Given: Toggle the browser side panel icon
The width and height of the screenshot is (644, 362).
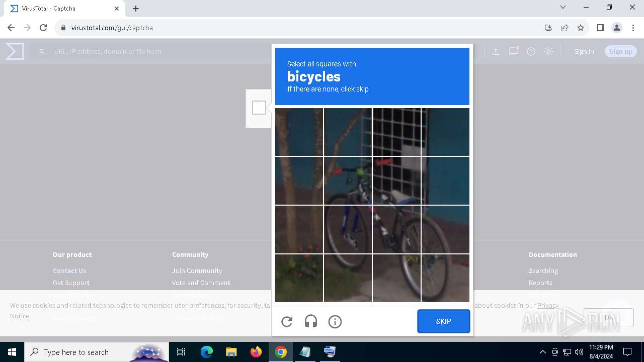Looking at the screenshot, I should click(600, 28).
